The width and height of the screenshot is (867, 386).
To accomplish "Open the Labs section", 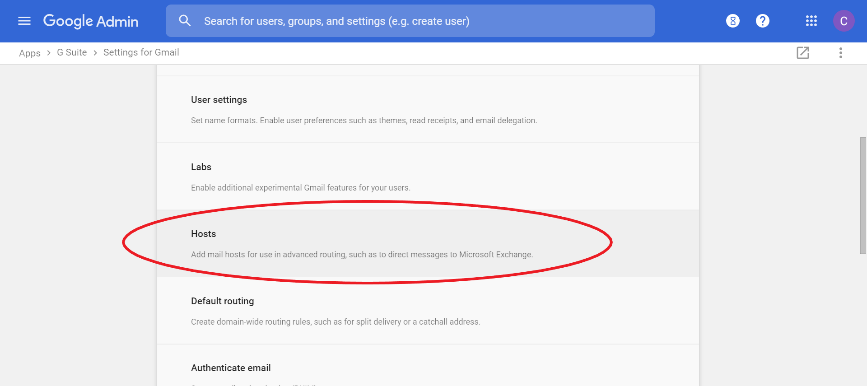I will click(x=428, y=176).
